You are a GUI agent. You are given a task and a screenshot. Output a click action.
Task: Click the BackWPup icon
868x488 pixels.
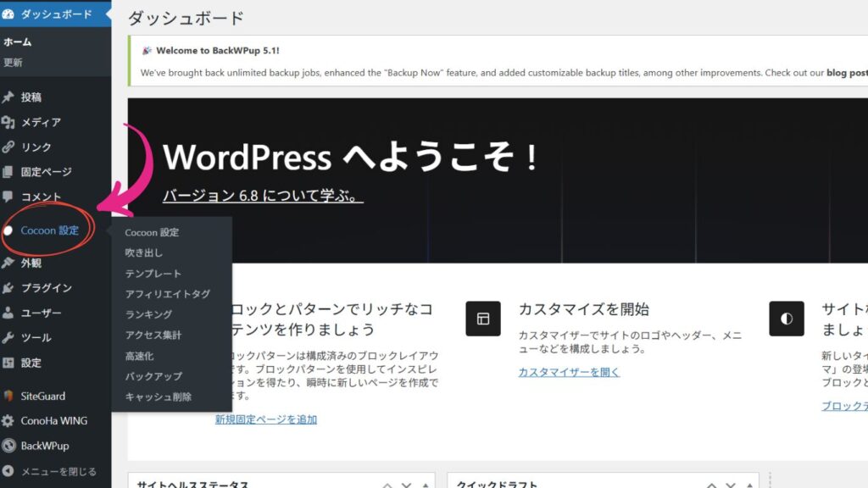8,446
